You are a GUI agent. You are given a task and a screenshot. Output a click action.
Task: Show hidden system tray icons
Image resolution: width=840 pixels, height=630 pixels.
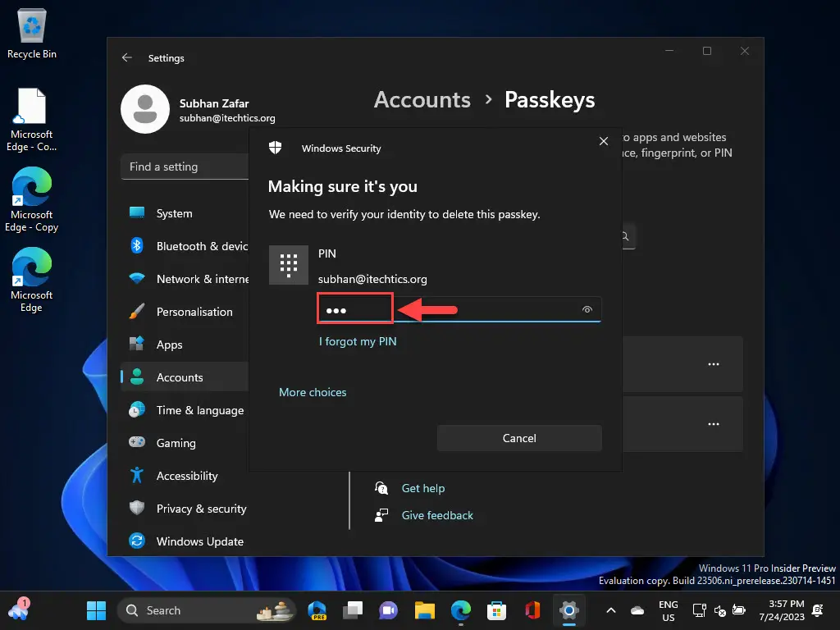point(610,610)
